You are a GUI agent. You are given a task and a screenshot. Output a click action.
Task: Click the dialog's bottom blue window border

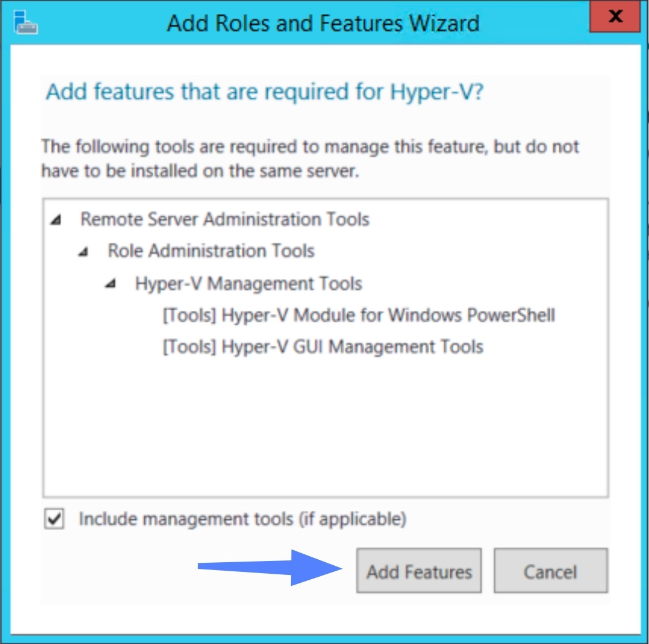click(324, 639)
